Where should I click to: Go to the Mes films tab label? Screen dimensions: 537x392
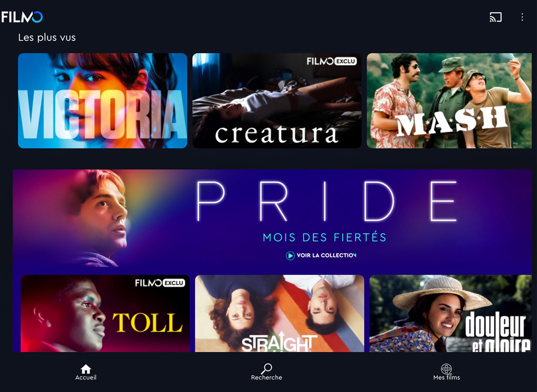pyautogui.click(x=447, y=378)
